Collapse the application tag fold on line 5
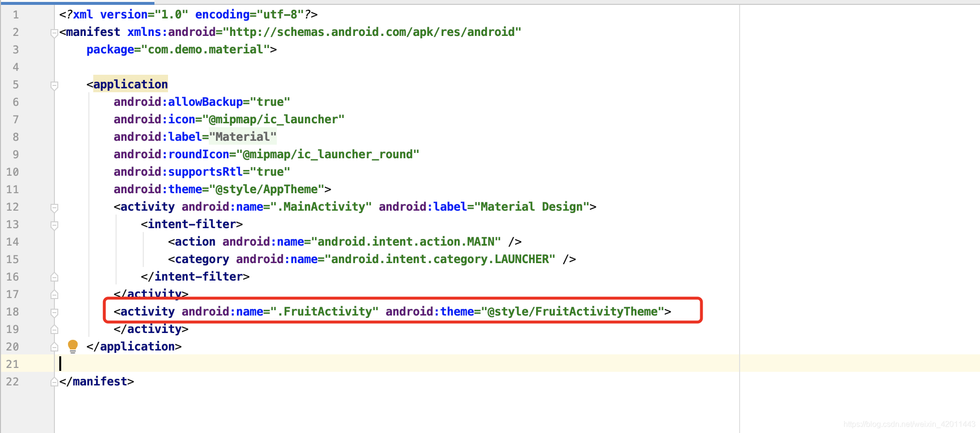The height and width of the screenshot is (433, 980). [54, 85]
